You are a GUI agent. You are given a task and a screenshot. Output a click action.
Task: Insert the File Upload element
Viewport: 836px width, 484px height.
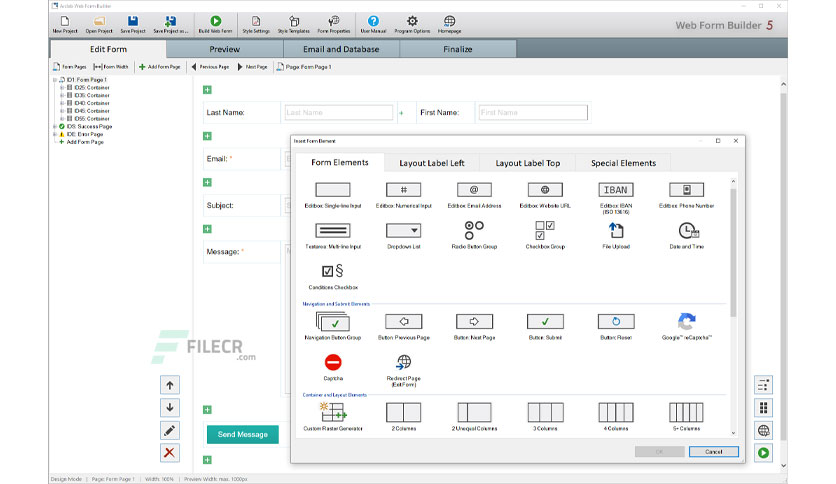pyautogui.click(x=616, y=236)
